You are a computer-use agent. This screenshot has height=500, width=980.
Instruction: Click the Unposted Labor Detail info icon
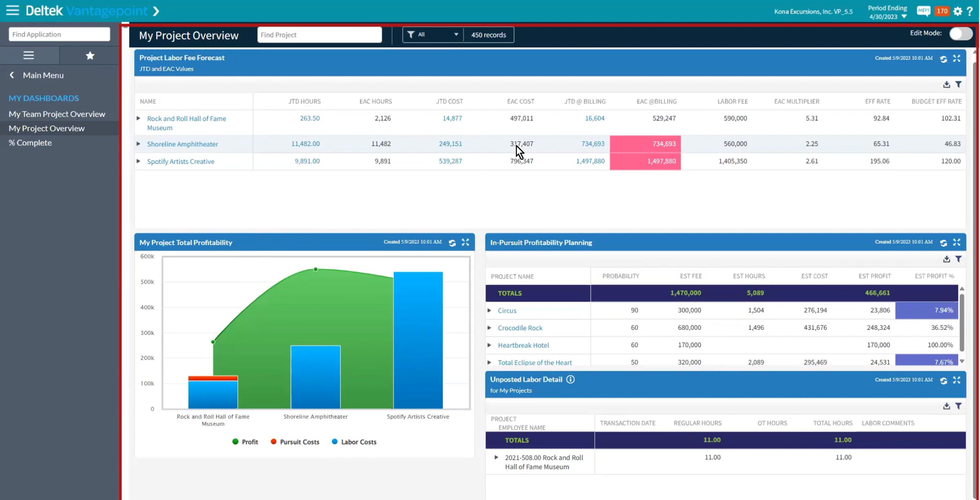tap(570, 379)
